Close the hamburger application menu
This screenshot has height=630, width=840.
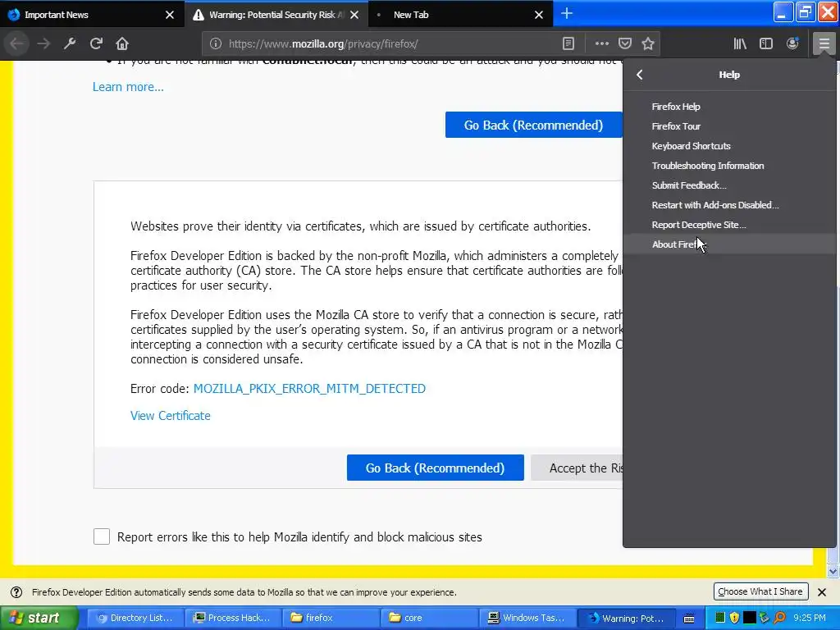coord(824,44)
